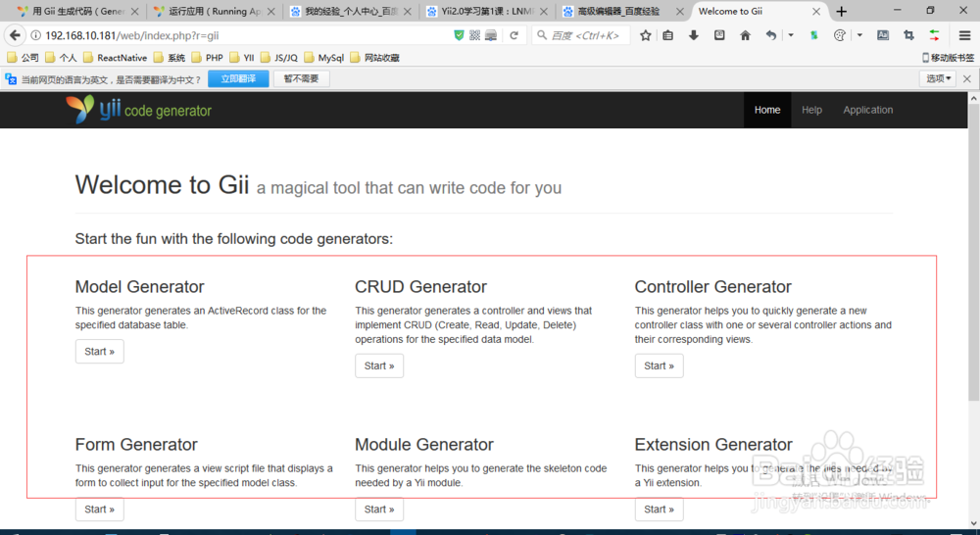Start the Extension Generator

(660, 510)
